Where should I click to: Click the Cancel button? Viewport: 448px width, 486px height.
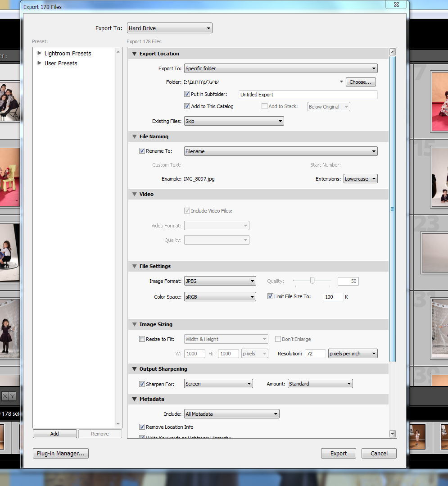tap(379, 453)
